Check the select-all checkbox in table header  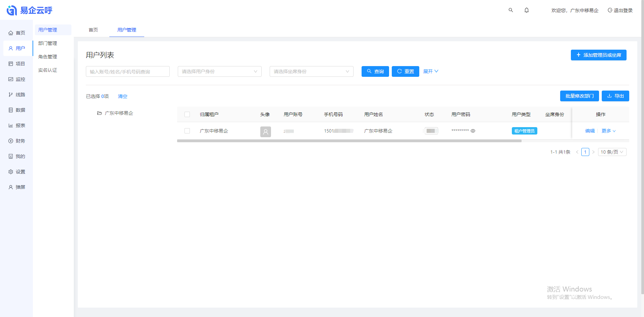(187, 114)
